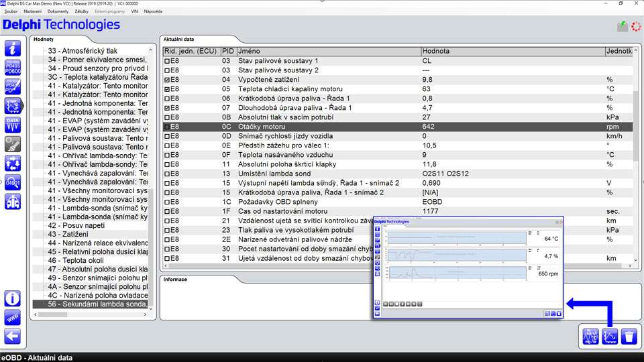The height and width of the screenshot is (362, 644).
Task: Open the unit conversion graph icon in the bottom-right toolbar
Action: tap(590, 337)
